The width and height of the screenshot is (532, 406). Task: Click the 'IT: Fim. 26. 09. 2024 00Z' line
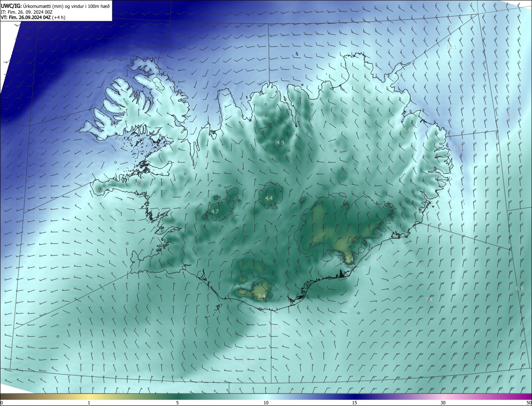point(27,12)
